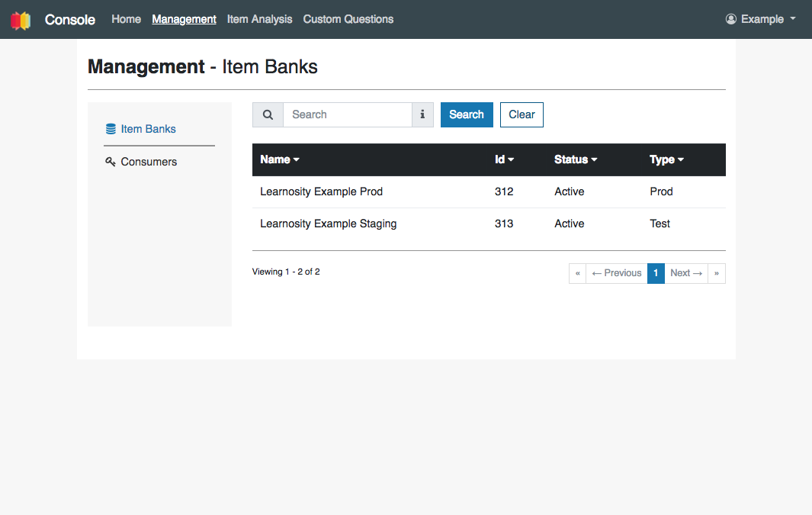This screenshot has height=515, width=812.
Task: Open Learnosity Example Staging row
Action: click(489, 224)
